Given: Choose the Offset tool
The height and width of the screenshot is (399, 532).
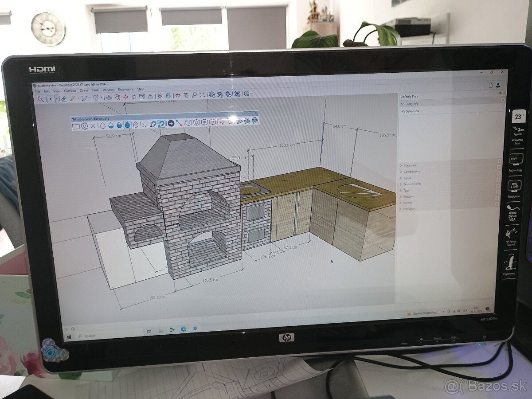Looking at the screenshot, I should [x=117, y=97].
